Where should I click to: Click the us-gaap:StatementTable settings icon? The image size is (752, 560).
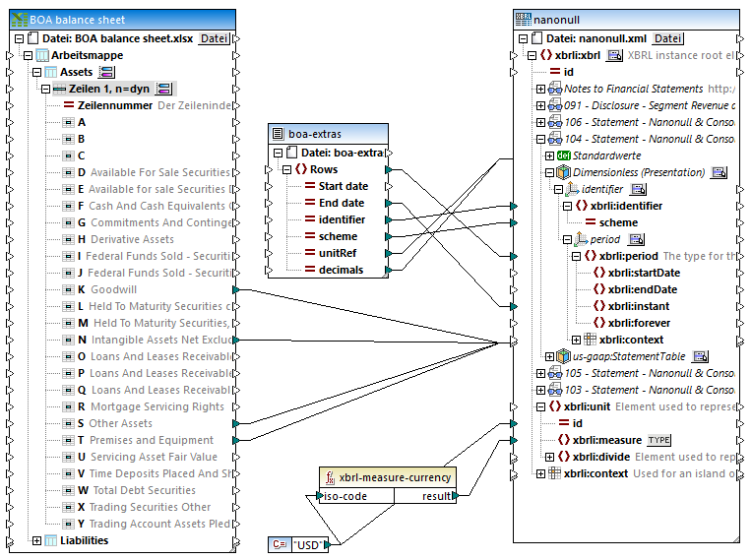(700, 356)
